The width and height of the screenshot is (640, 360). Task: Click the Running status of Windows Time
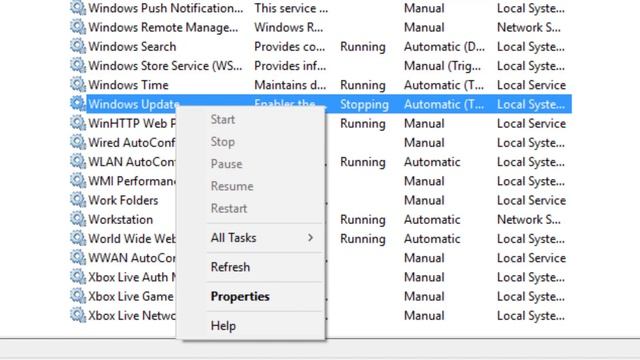pyautogui.click(x=363, y=85)
